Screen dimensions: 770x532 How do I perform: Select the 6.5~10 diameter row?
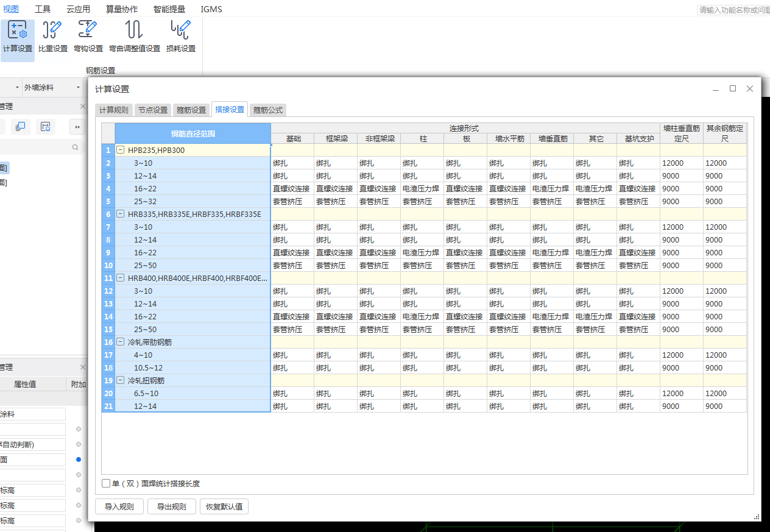tap(193, 393)
